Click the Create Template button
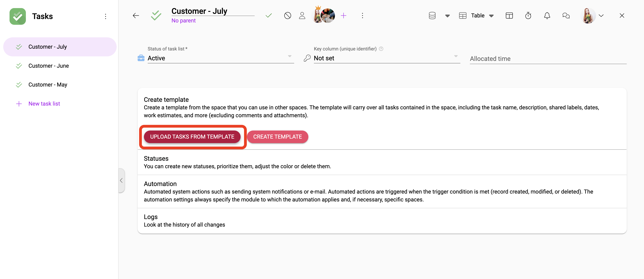This screenshot has height=279, width=644. tap(277, 137)
